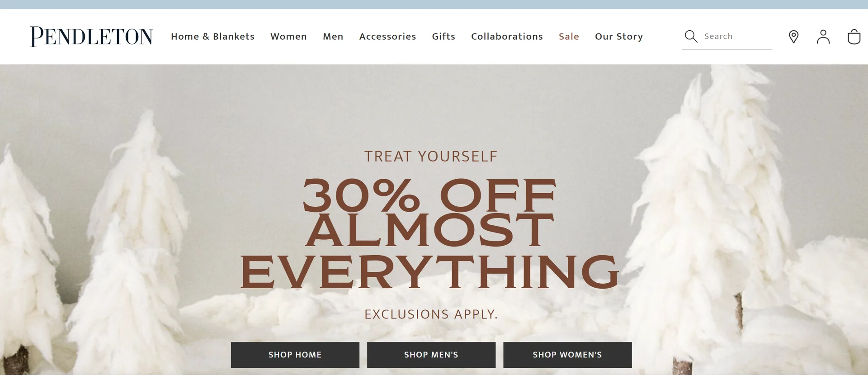Open the account person icon
This screenshot has width=868, height=375.
click(823, 37)
